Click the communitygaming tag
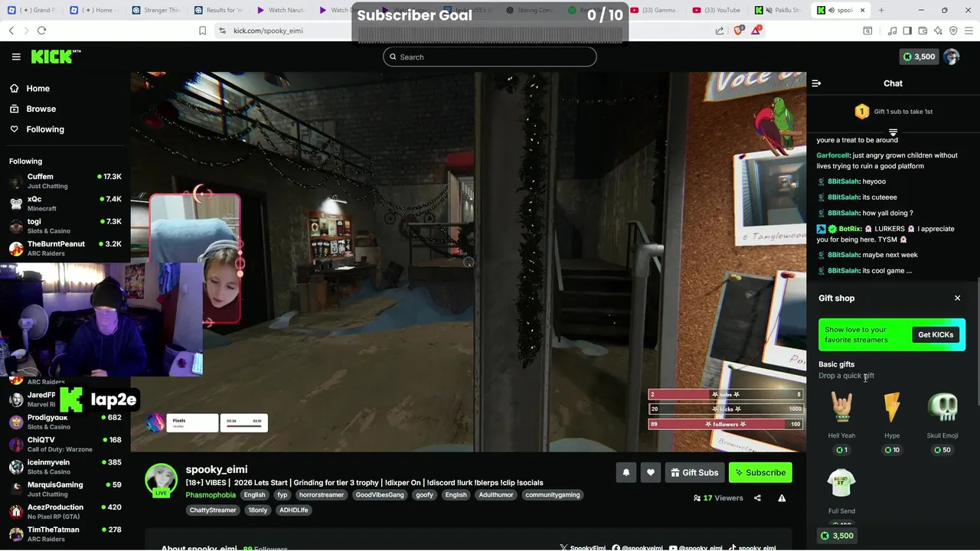The height and width of the screenshot is (551, 980). coord(553,495)
